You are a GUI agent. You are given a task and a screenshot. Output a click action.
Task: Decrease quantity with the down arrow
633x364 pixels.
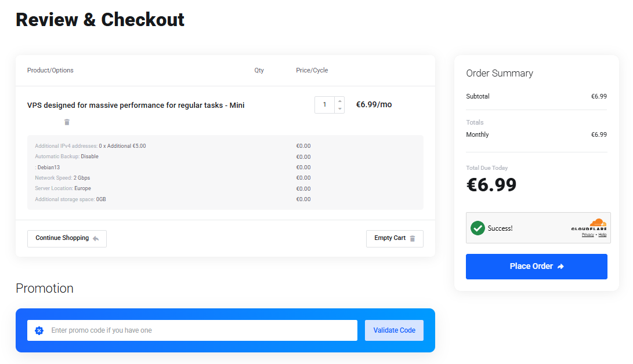pos(340,109)
